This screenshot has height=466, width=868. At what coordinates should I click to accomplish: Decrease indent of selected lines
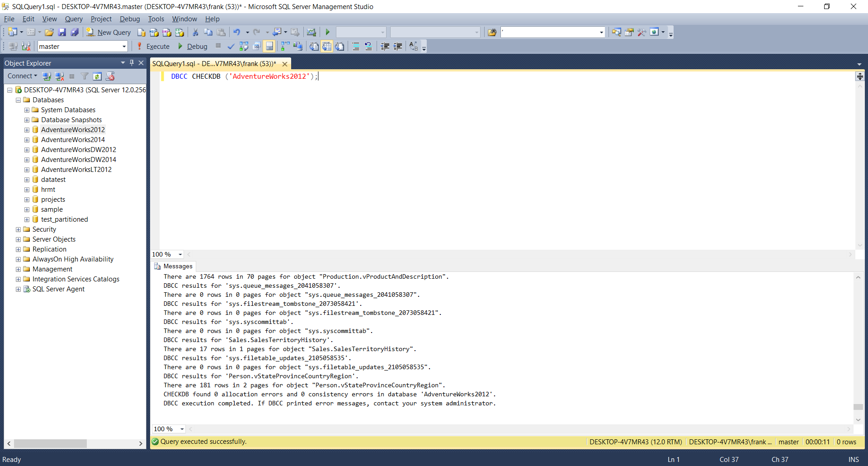(385, 46)
